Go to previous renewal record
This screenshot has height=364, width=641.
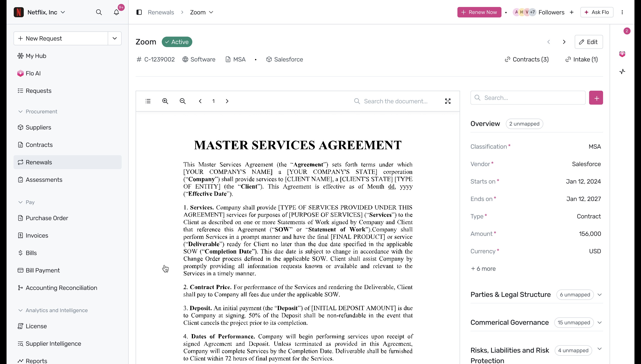549,42
